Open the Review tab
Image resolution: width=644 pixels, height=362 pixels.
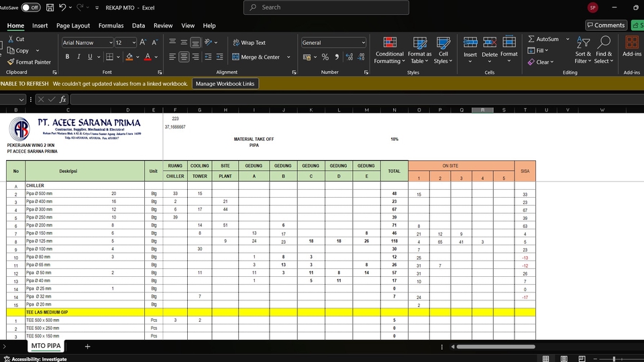163,25
